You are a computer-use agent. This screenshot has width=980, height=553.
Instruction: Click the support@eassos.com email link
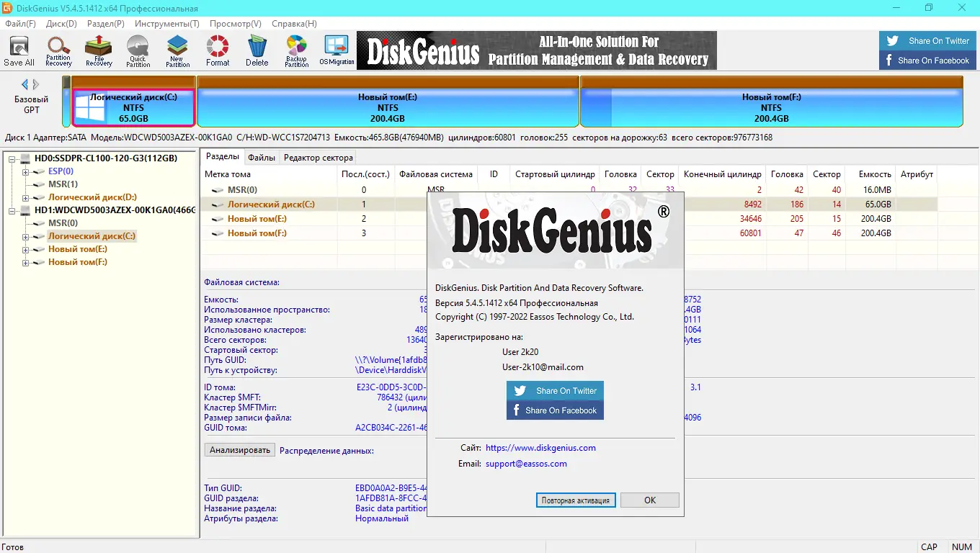(526, 464)
